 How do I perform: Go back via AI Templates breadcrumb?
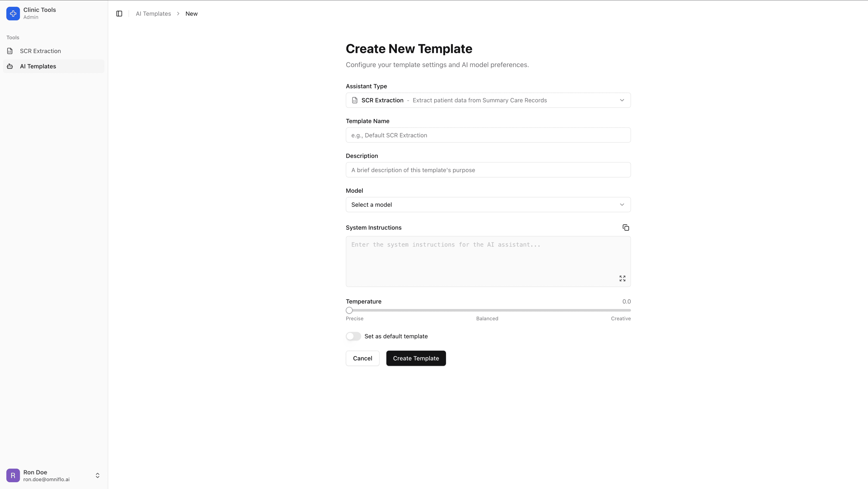[x=153, y=14]
